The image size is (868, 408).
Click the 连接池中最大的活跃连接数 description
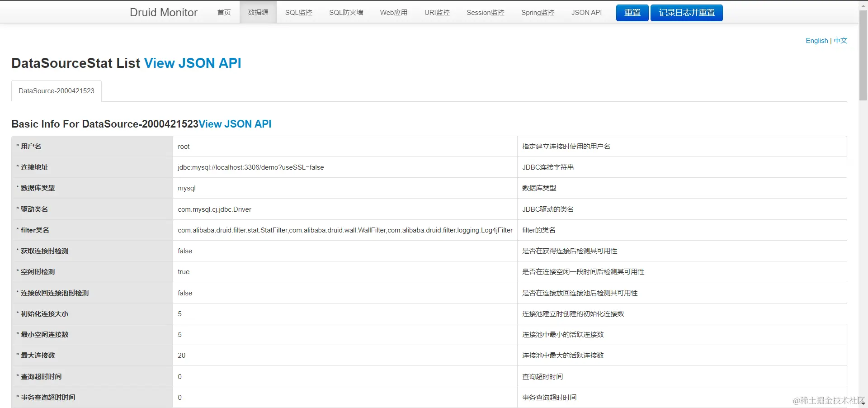pos(563,356)
